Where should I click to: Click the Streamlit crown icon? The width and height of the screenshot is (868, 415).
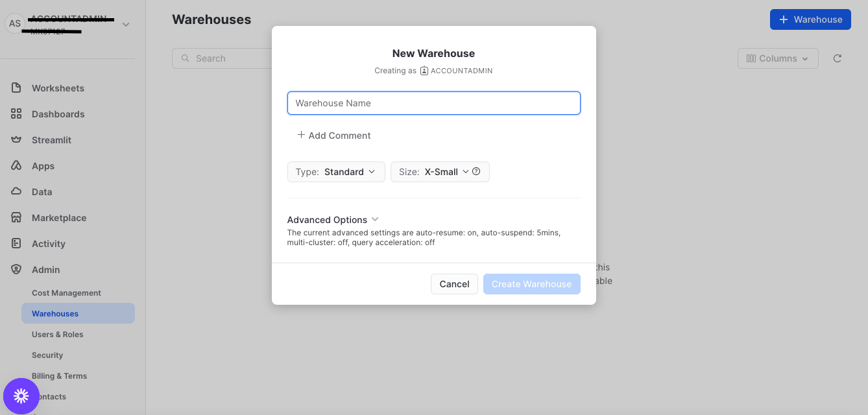click(x=16, y=140)
